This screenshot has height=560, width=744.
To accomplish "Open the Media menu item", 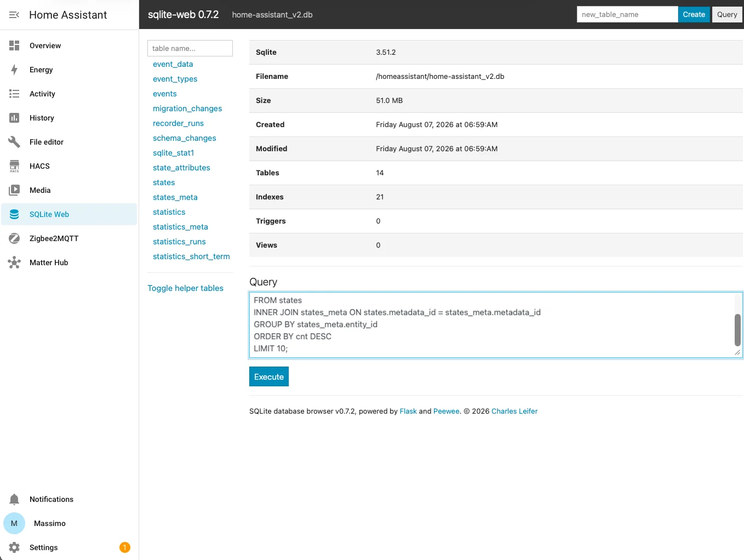I will (x=69, y=190).
